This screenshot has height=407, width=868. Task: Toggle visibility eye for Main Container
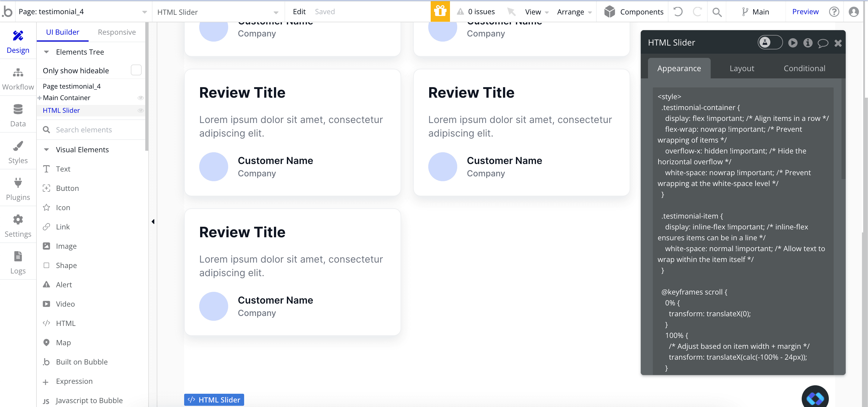(x=140, y=98)
